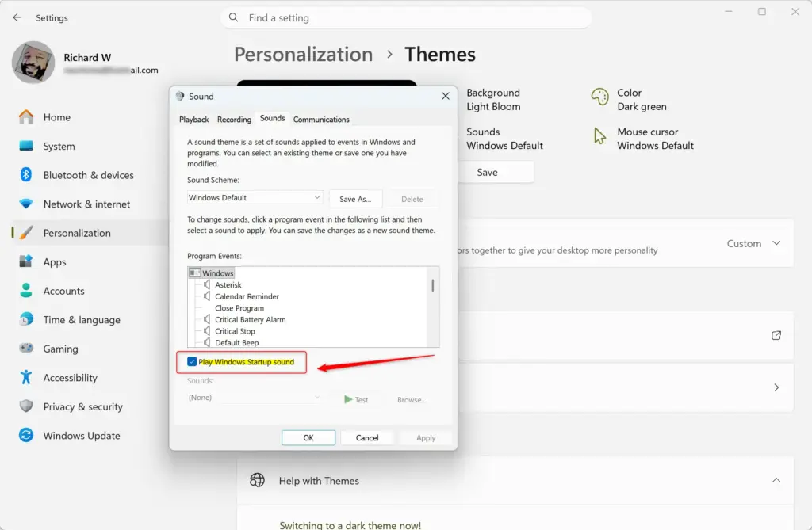
Task: Click the Find a setting search field
Action: click(x=406, y=17)
